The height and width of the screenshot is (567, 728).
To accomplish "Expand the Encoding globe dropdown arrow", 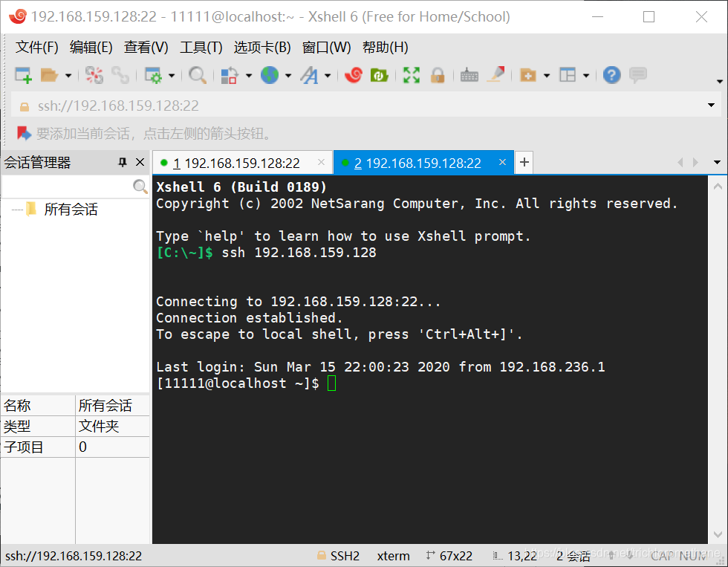I will coord(288,75).
